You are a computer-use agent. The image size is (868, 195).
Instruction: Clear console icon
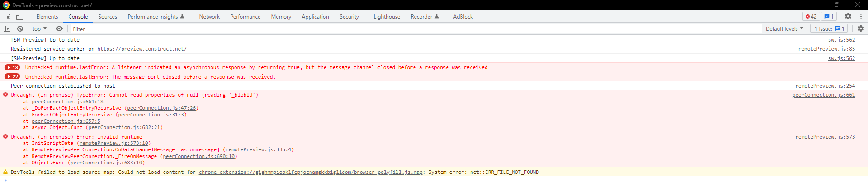click(20, 28)
